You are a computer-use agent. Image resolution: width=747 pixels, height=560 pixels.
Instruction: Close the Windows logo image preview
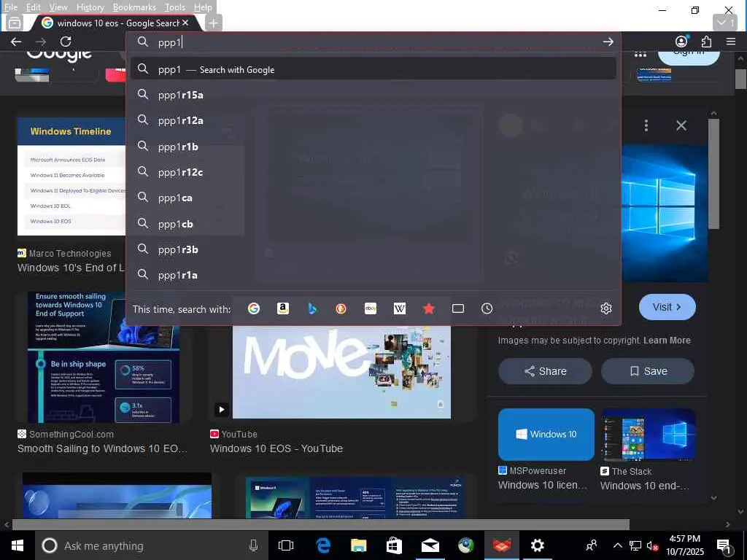(681, 125)
